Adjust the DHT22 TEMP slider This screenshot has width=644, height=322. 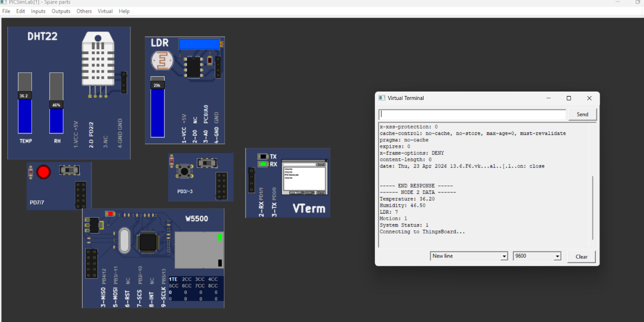25,103
